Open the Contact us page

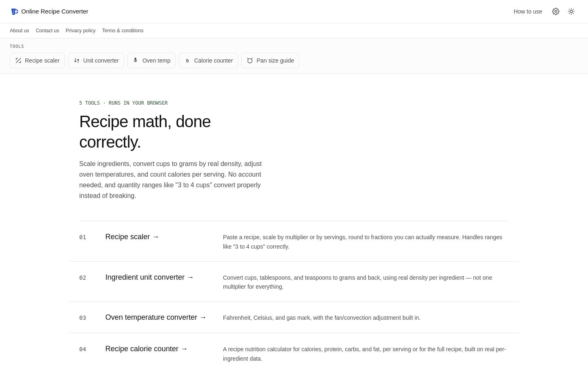(47, 31)
